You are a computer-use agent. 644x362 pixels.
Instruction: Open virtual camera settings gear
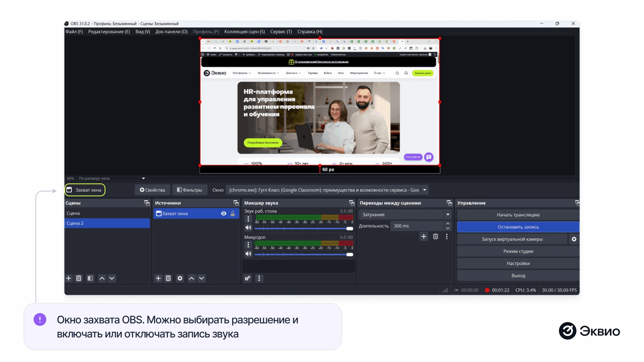574,239
